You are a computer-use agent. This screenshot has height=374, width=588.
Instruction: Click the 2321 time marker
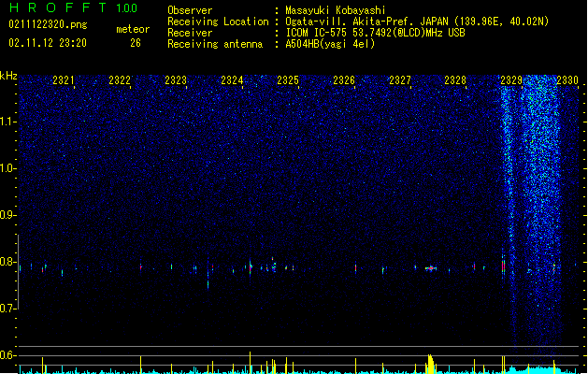(x=64, y=80)
